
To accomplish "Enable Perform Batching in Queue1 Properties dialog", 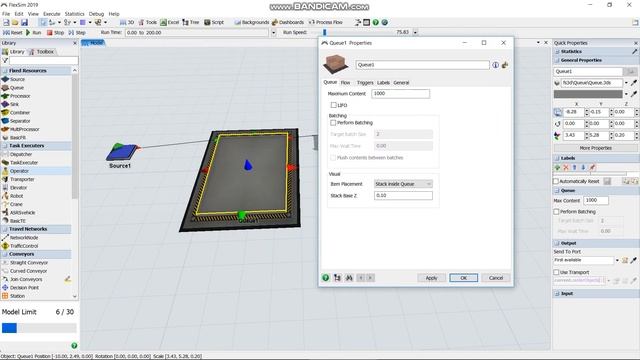I will coord(333,123).
